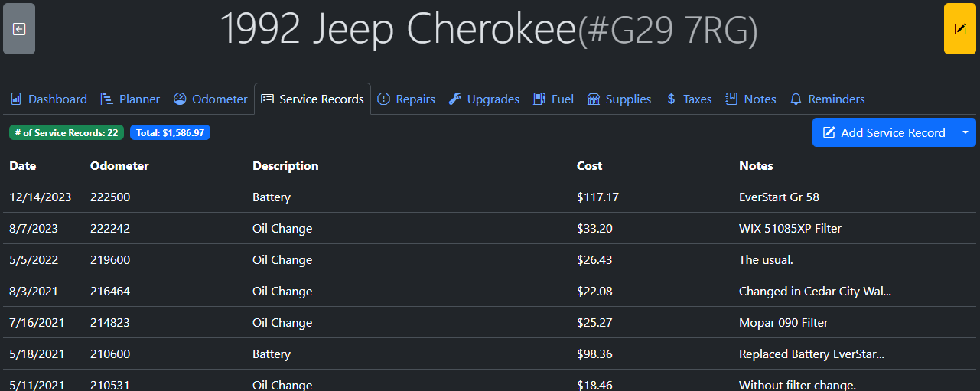Open the Notes tab
This screenshot has width=980, height=391.
750,99
